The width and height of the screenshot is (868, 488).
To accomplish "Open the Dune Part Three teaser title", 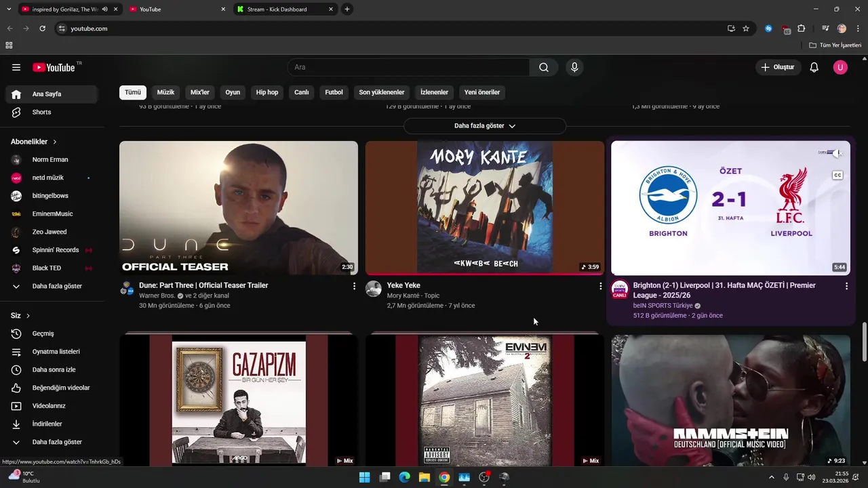I will (x=203, y=285).
